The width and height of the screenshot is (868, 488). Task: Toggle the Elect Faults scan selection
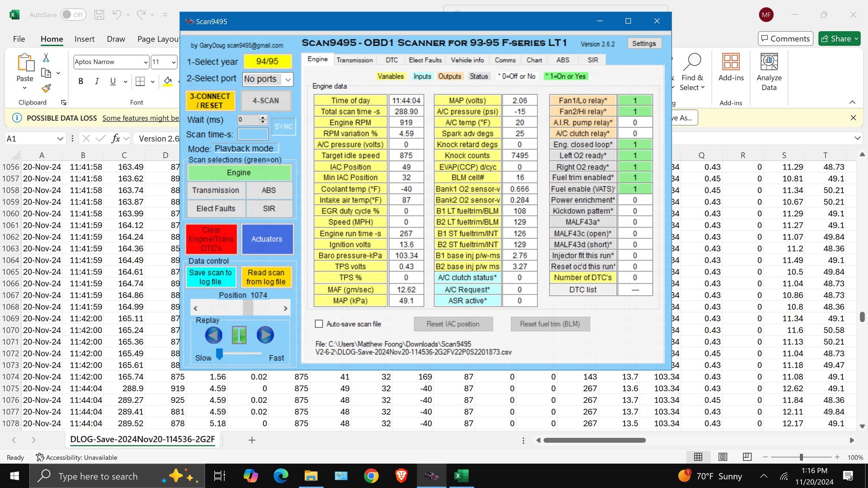216,208
